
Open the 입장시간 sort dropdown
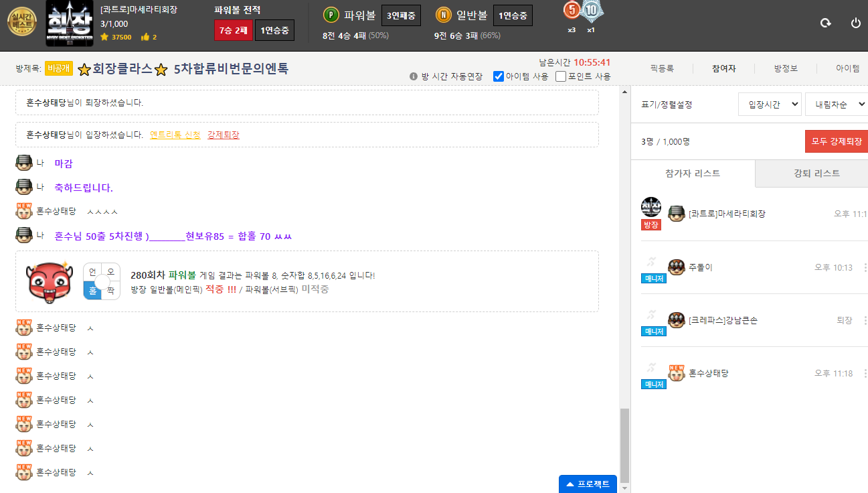(x=770, y=104)
